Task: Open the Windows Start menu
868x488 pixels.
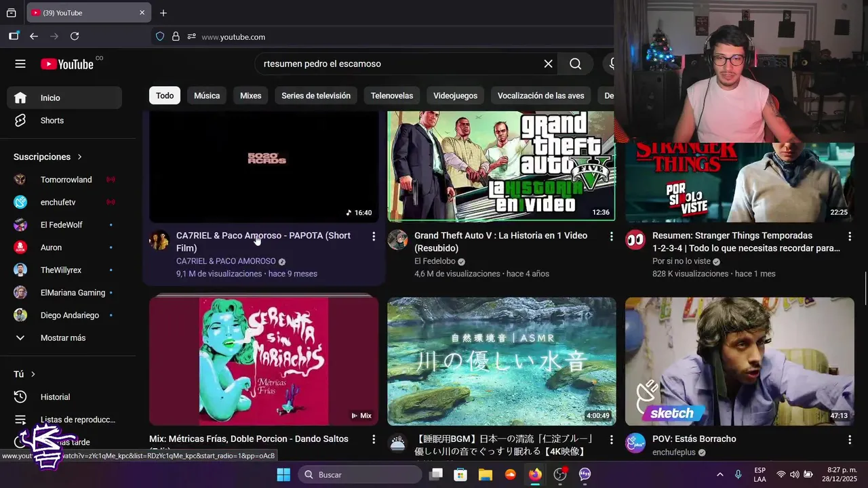Action: coord(283,474)
